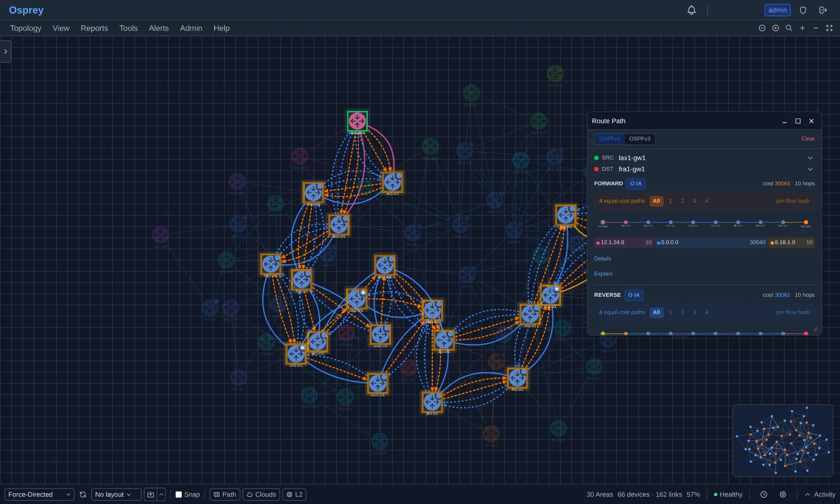This screenshot has height=504, width=840.
Task: Click the search magnifier icon in toolbar
Action: coord(789,28)
